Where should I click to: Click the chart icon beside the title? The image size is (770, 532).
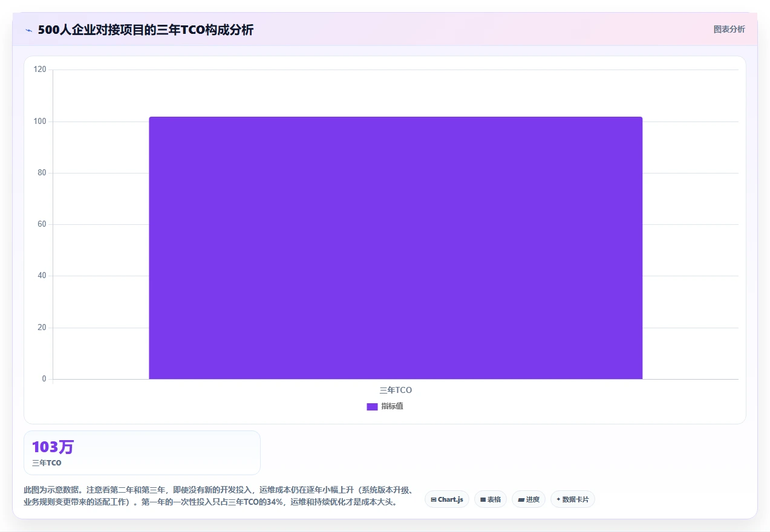pos(28,30)
